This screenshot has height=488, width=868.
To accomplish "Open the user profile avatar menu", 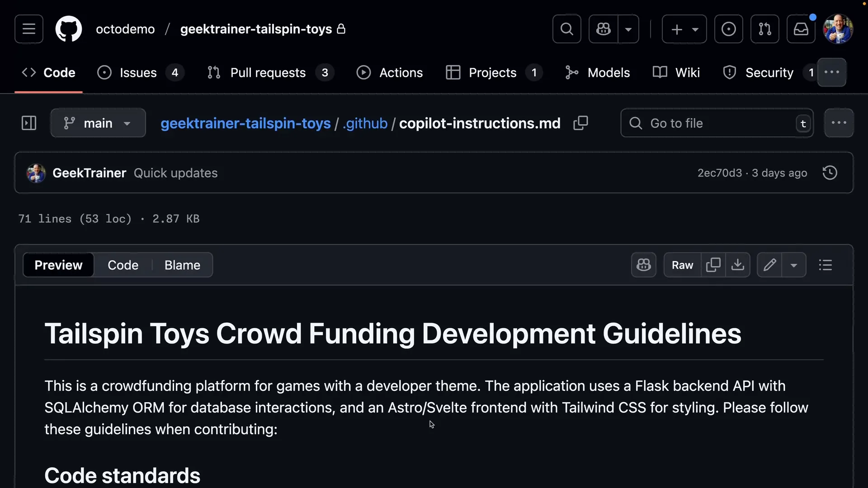I will [838, 29].
